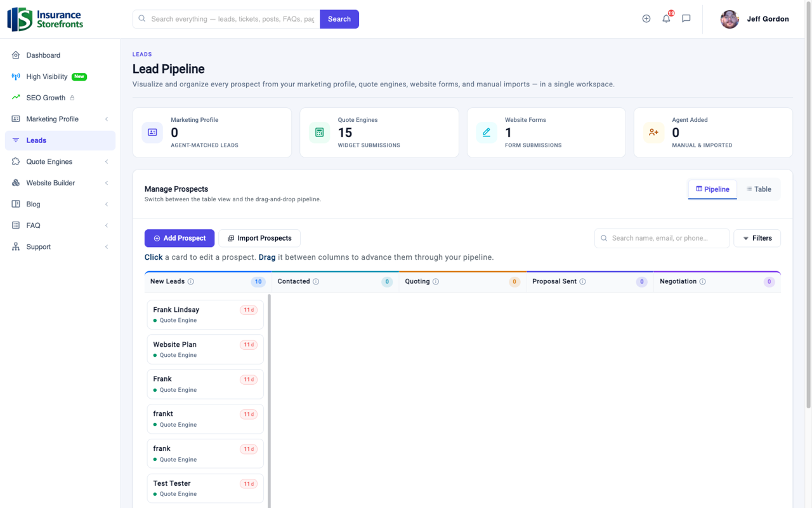The width and height of the screenshot is (812, 508).
Task: Open the Test Tester prospect card
Action: (x=206, y=488)
